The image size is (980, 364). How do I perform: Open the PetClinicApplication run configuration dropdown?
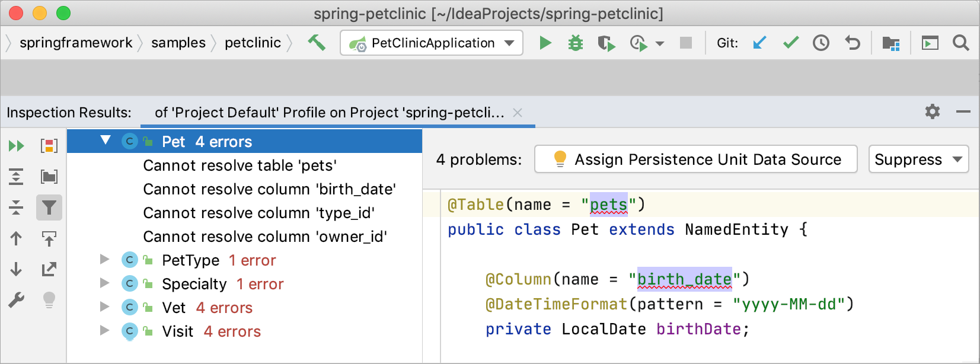(432, 43)
